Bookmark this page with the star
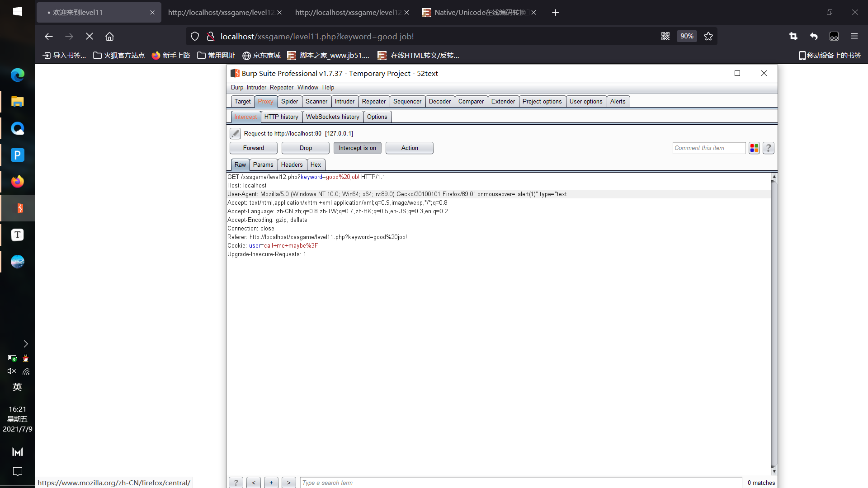Image resolution: width=868 pixels, height=488 pixels. click(x=708, y=36)
